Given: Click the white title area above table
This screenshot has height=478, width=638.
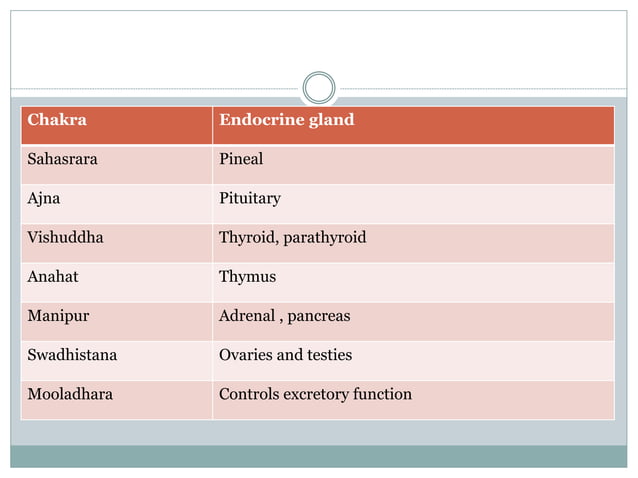Looking at the screenshot, I should (319, 45).
